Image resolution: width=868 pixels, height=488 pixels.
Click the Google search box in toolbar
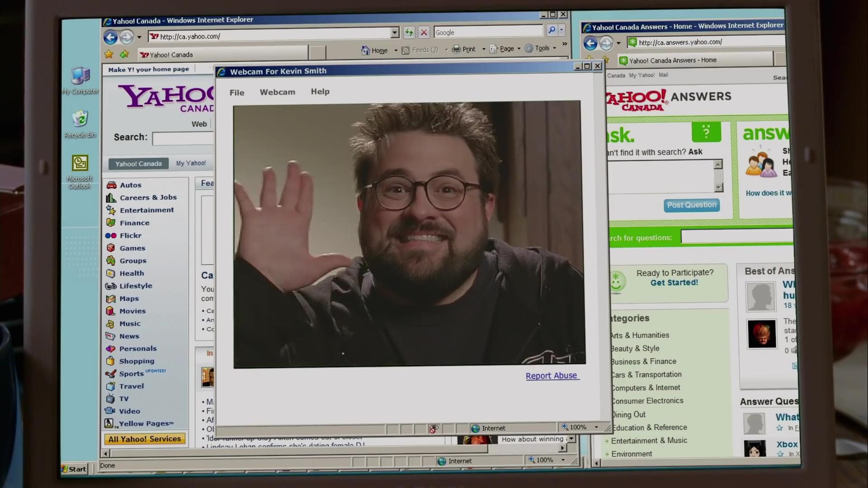pos(488,32)
